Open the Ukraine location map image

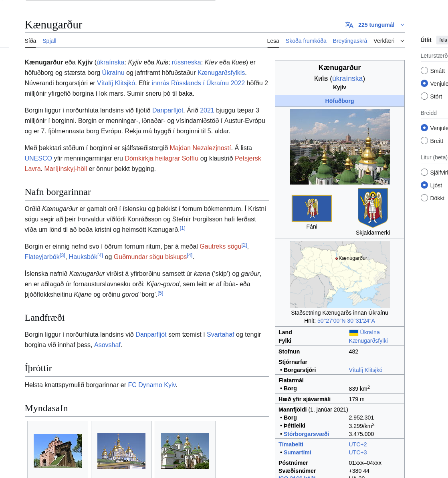[340, 274]
